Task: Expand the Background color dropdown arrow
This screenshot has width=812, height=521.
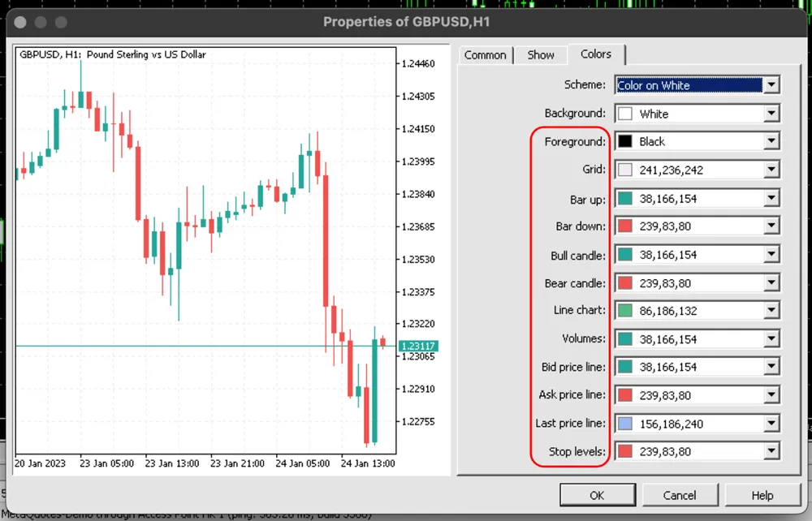Action: click(x=771, y=114)
